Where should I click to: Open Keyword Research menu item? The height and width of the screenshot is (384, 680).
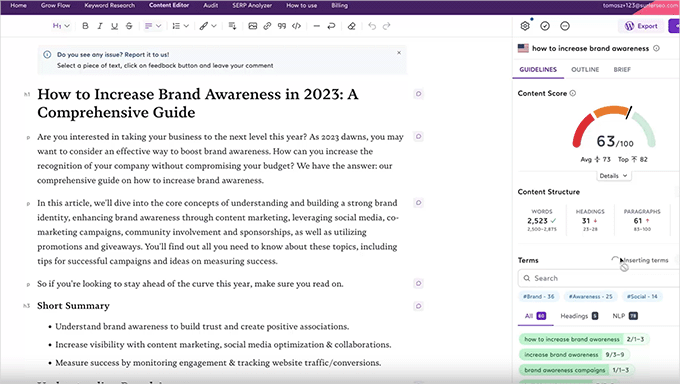click(x=110, y=6)
